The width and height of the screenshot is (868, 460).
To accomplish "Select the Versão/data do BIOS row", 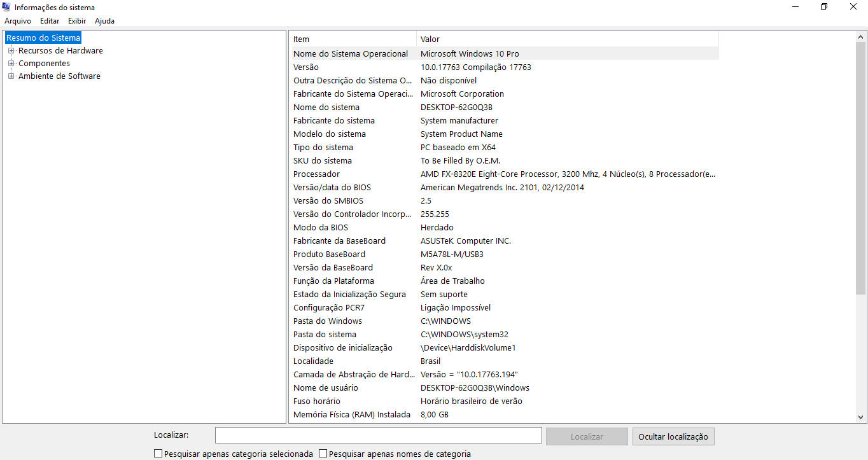I will click(505, 188).
